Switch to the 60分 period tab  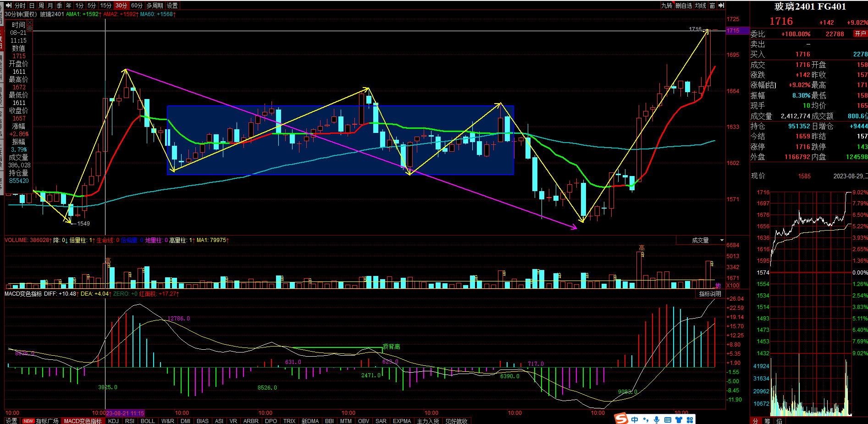coord(137,6)
